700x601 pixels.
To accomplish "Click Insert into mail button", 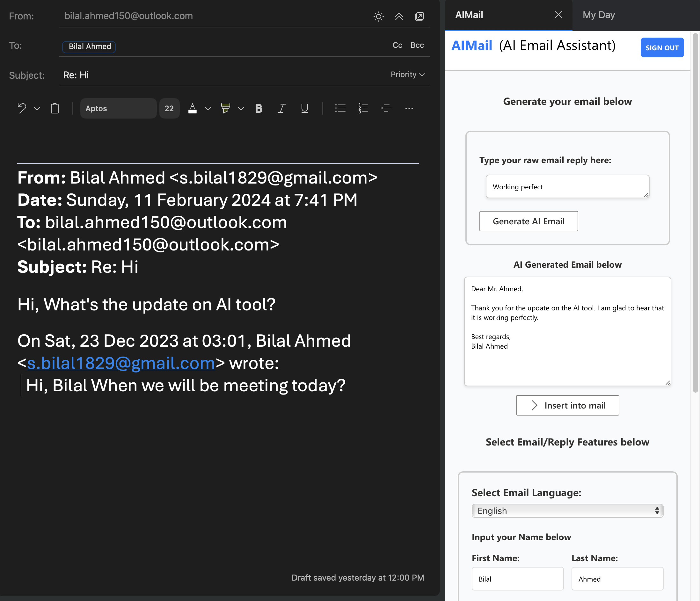I will [567, 406].
